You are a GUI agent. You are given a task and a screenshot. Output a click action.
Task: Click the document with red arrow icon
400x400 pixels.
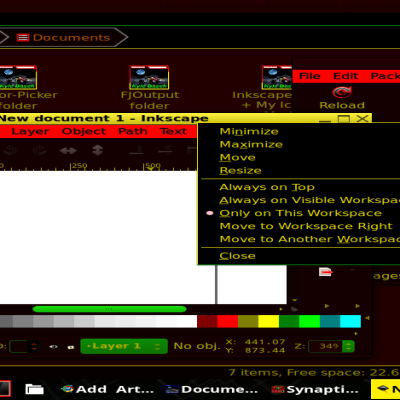[x=325, y=272]
